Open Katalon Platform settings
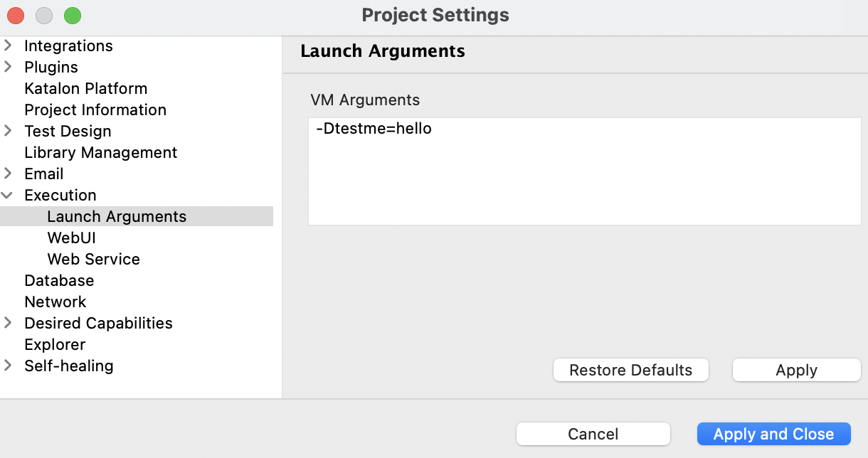Viewport: 868px width, 458px height. pyautogui.click(x=85, y=89)
